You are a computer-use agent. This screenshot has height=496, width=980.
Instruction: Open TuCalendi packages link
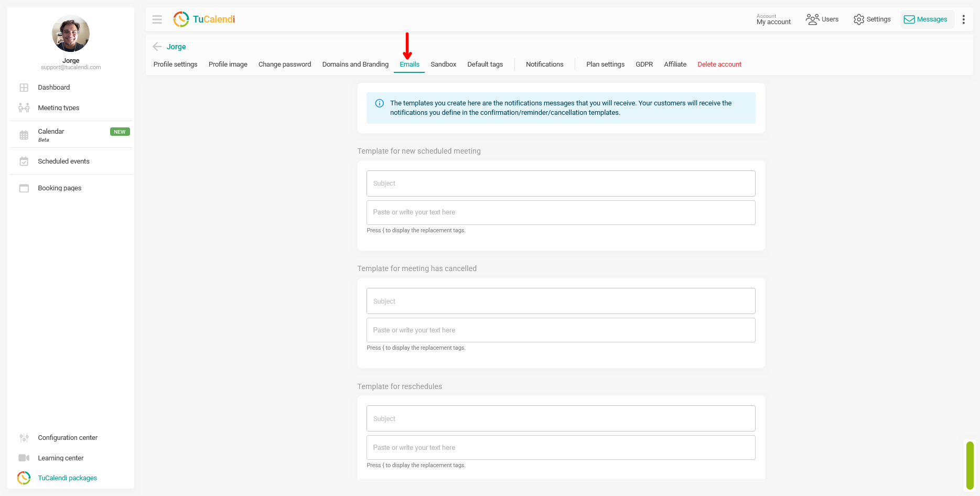click(68, 478)
